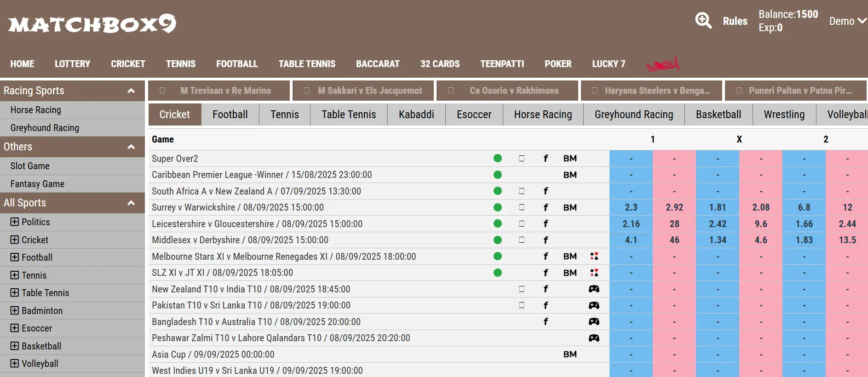868x377 pixels.
Task: Collapse the Racing Sports section
Action: pos(131,91)
